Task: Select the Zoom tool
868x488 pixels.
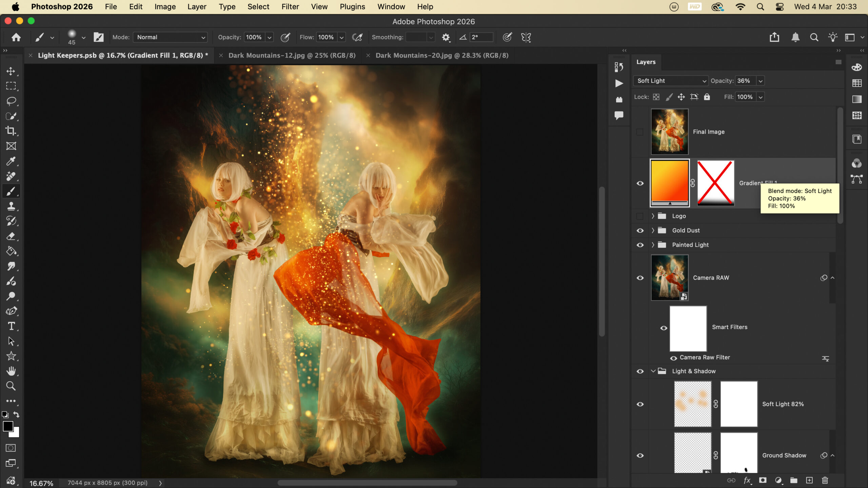Action: [x=11, y=386]
